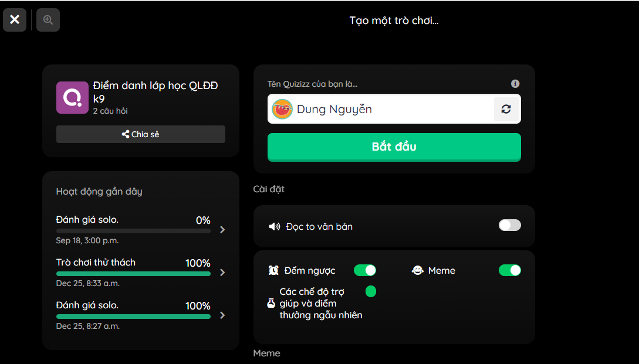
Task: Expand Dec 25, 8:27 a.m. activity arrow
Action: [x=222, y=315]
